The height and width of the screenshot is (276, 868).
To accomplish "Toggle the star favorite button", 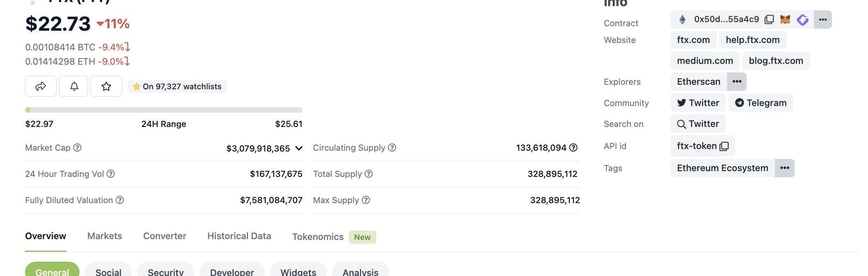I will coord(106,86).
